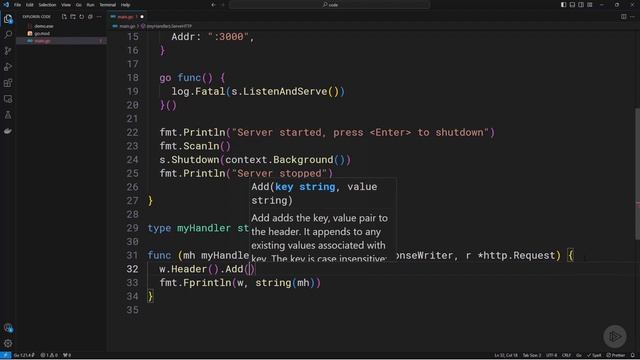The image size is (640, 360).
Task: Change Tab Size in the status bar
Action: click(x=532, y=356)
